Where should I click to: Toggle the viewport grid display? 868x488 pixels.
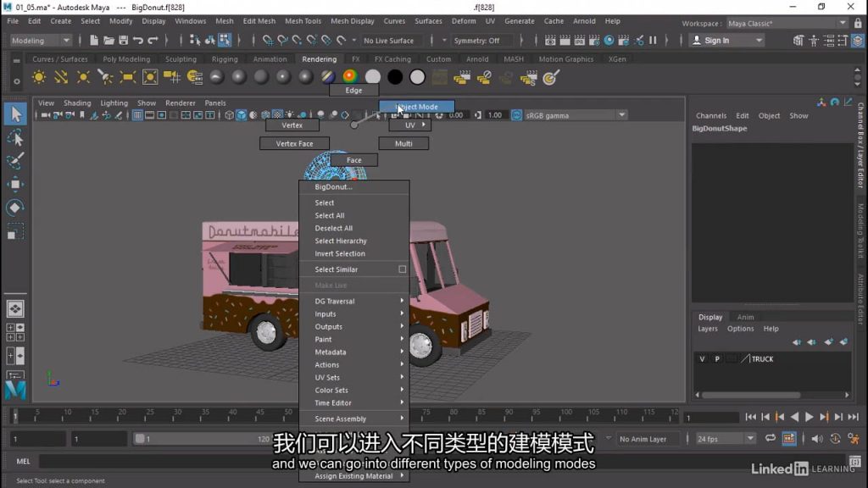coord(136,115)
